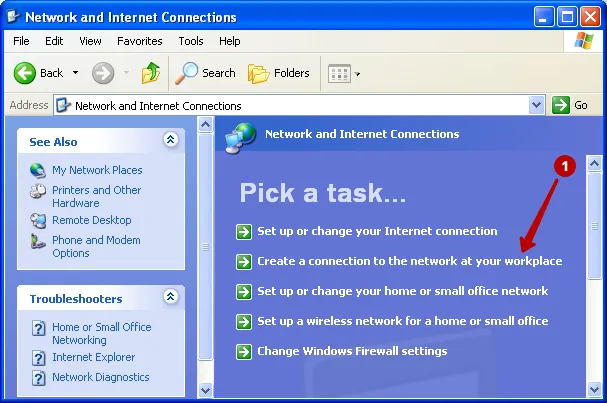
Task: Click arrow icon beside Set up wireless network
Action: [x=244, y=322]
